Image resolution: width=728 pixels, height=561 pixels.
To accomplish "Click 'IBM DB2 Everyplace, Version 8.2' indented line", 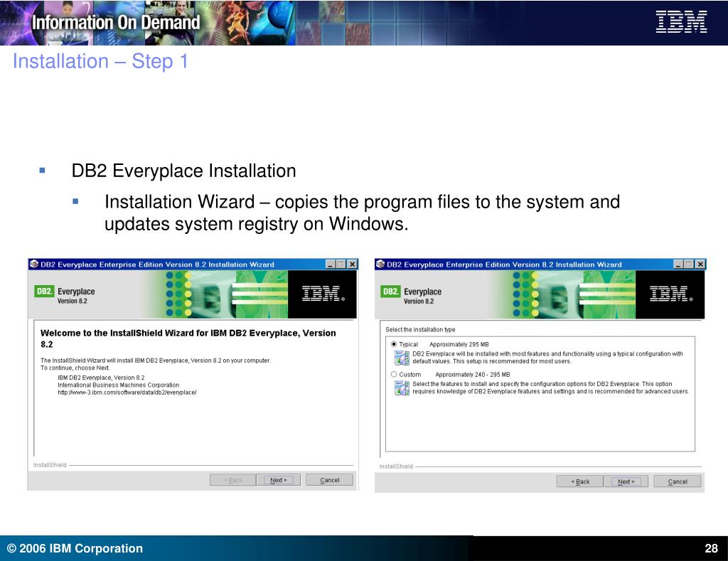I will click(101, 378).
